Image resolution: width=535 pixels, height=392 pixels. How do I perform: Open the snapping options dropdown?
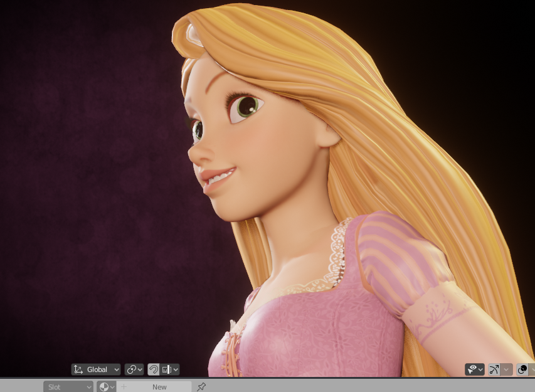[170, 369]
